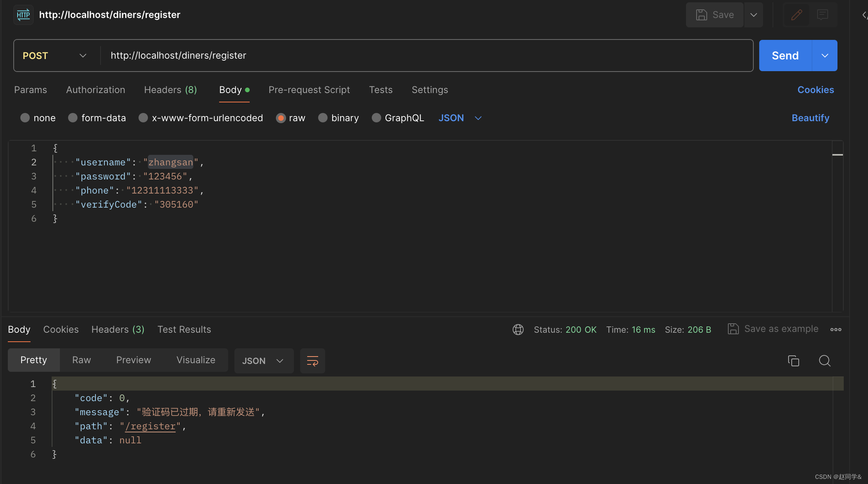Viewport: 868px width, 484px height.
Task: Open the comments icon
Action: click(x=822, y=15)
